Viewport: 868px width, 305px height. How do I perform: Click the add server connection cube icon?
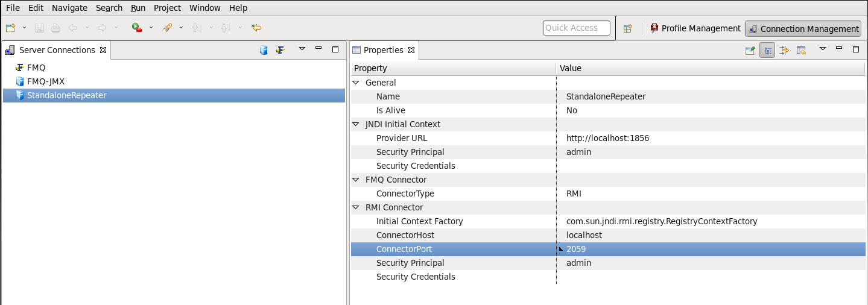(264, 50)
